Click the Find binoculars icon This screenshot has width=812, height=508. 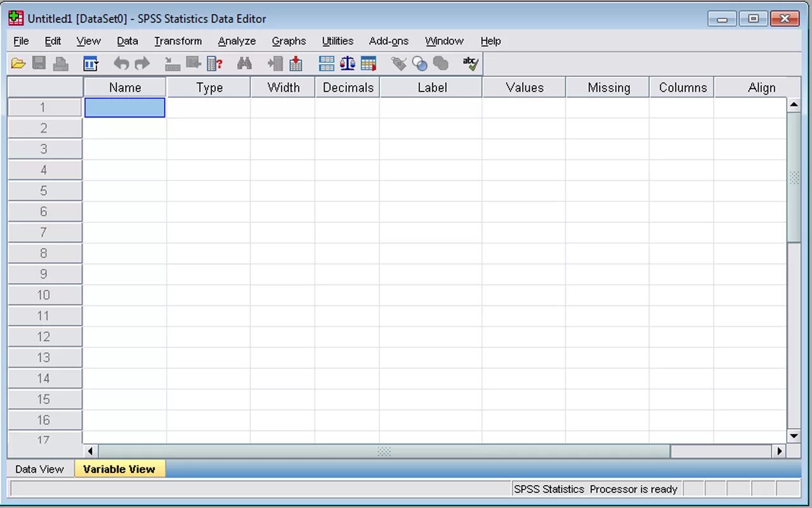point(244,63)
